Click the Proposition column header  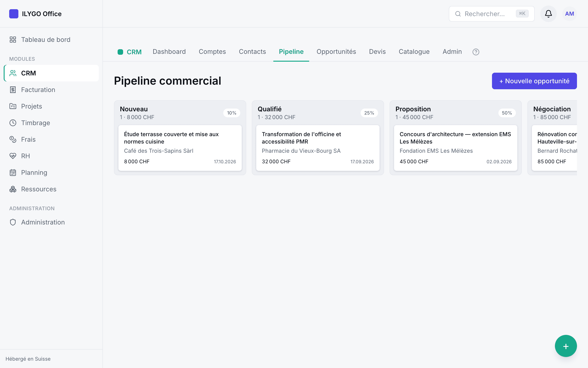[x=413, y=109]
